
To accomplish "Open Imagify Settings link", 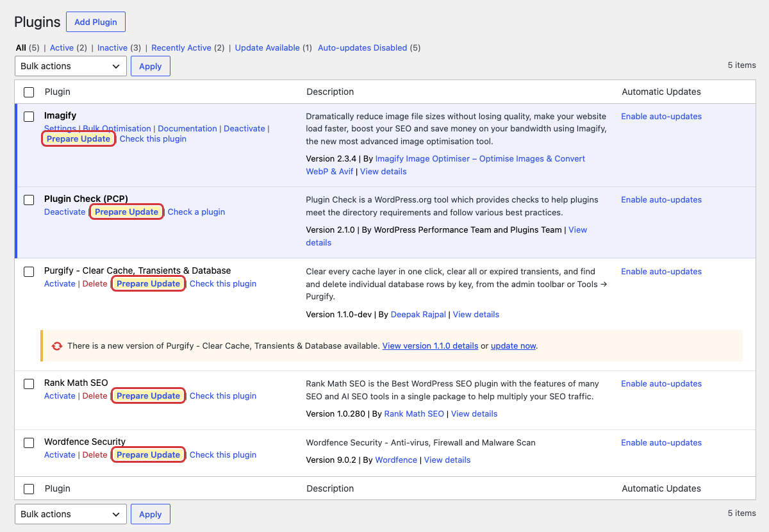I will [x=60, y=129].
